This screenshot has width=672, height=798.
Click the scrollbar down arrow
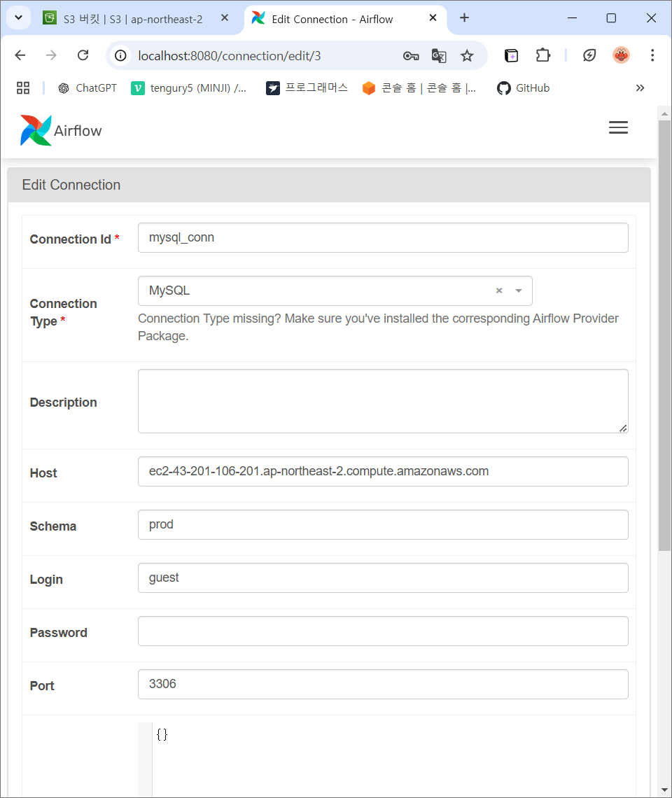(664, 790)
